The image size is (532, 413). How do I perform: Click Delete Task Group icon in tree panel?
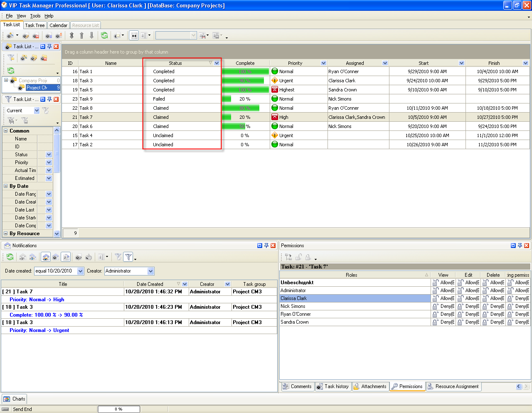pos(44,58)
